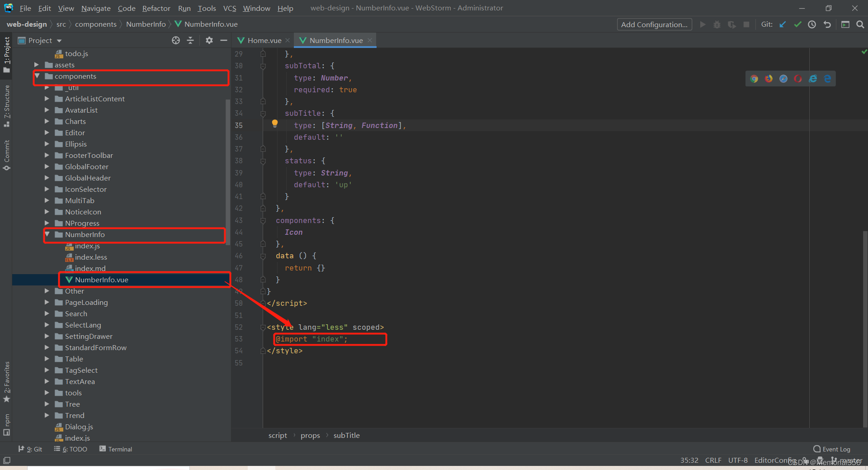Click the props breadcrumb at editor bottom
This screenshot has width=868, height=470.
pyautogui.click(x=310, y=436)
